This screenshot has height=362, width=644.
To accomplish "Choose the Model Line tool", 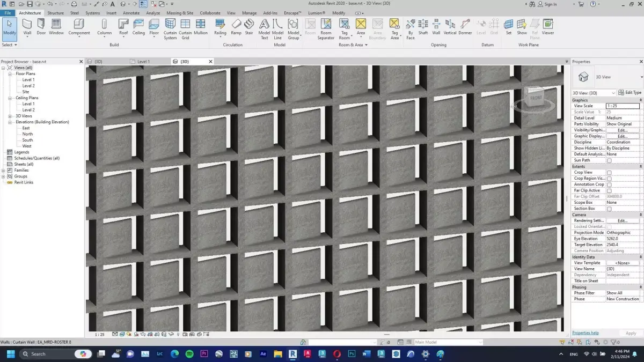I will click(277, 29).
